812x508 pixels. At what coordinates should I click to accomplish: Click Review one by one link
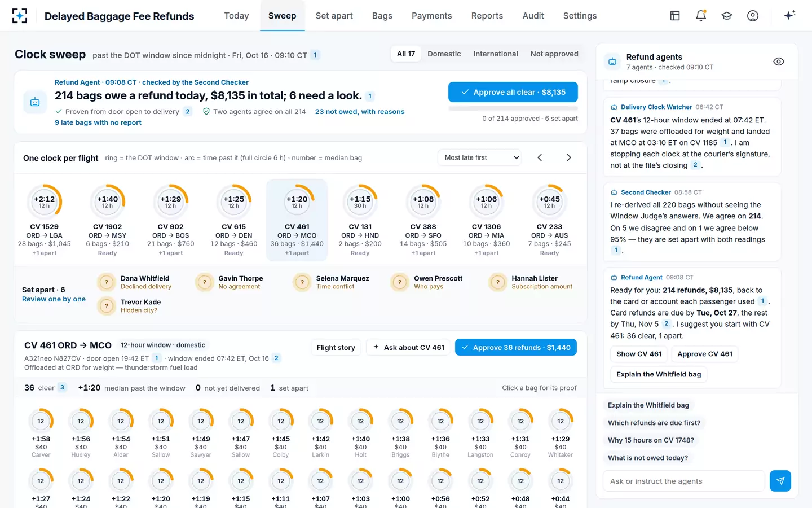54,299
